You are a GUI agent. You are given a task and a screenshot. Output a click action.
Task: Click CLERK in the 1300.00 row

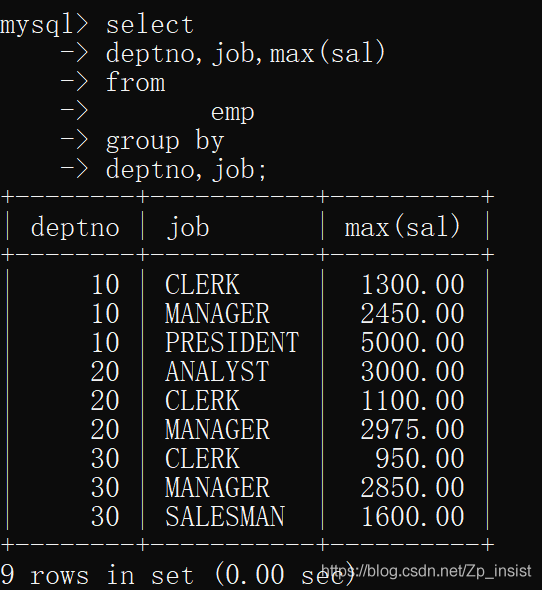point(202,284)
